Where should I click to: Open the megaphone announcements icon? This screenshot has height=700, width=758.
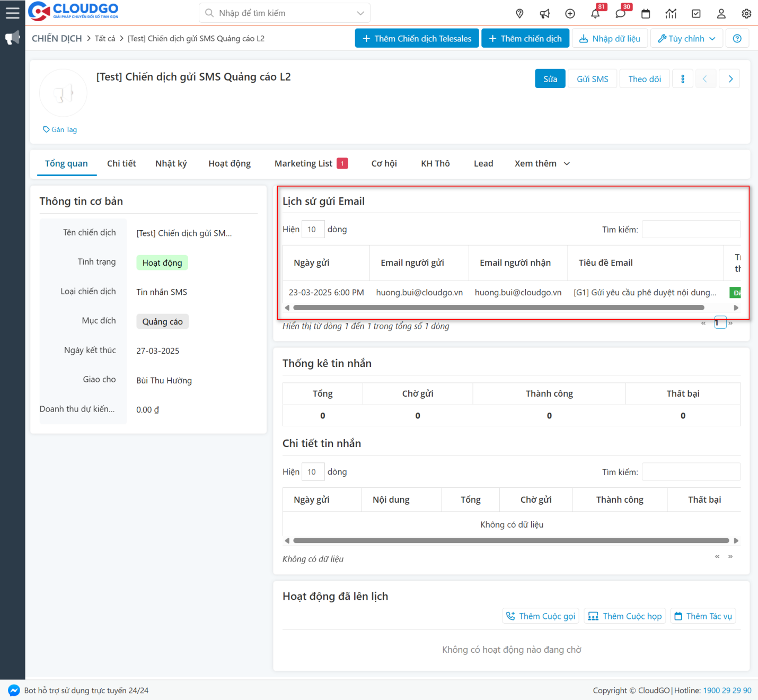click(x=544, y=14)
